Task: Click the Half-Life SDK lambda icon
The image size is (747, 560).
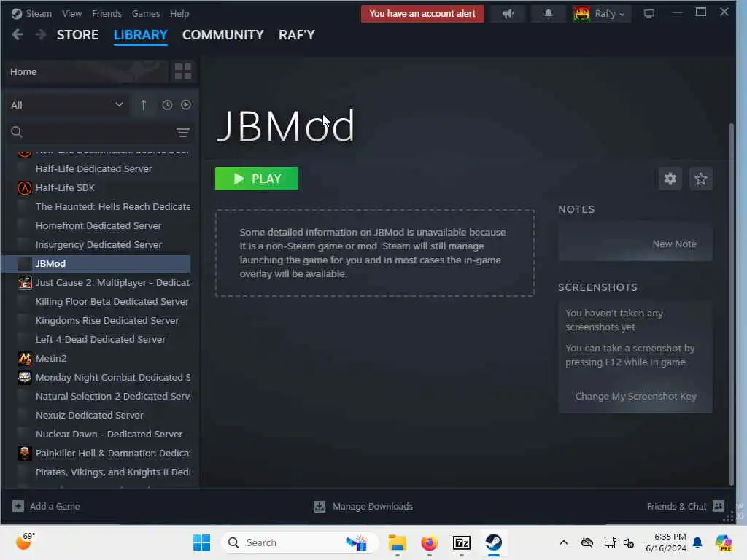Action: pos(25,187)
